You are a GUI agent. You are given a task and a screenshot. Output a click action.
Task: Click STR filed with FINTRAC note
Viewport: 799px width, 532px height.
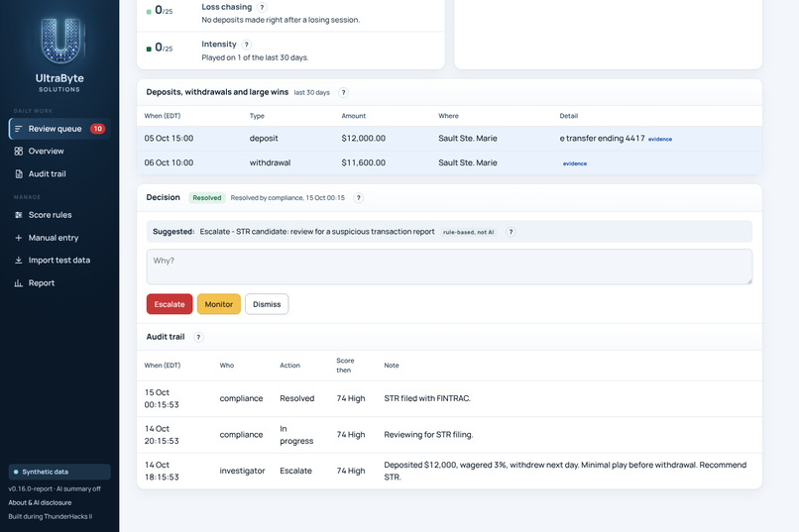(x=427, y=398)
